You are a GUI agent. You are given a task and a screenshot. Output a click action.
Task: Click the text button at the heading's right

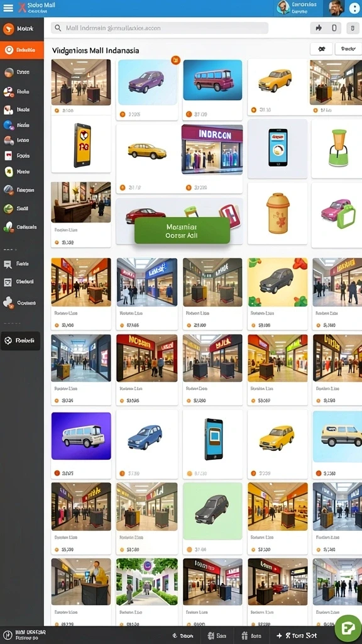click(348, 49)
